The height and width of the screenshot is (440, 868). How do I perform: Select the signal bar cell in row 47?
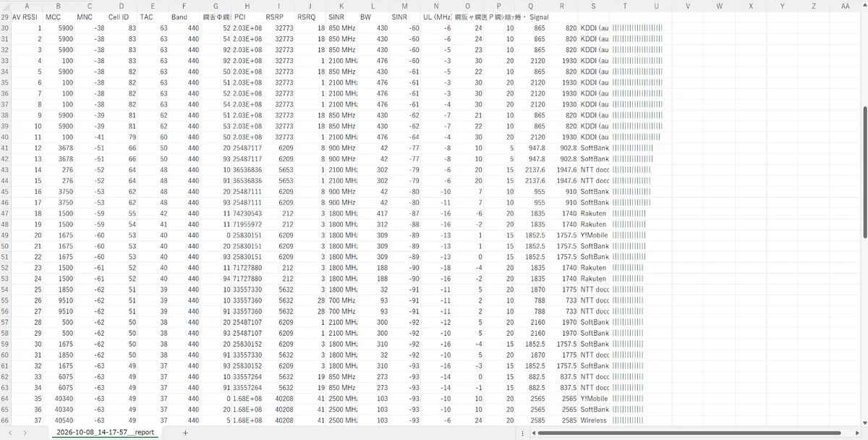[628, 213]
